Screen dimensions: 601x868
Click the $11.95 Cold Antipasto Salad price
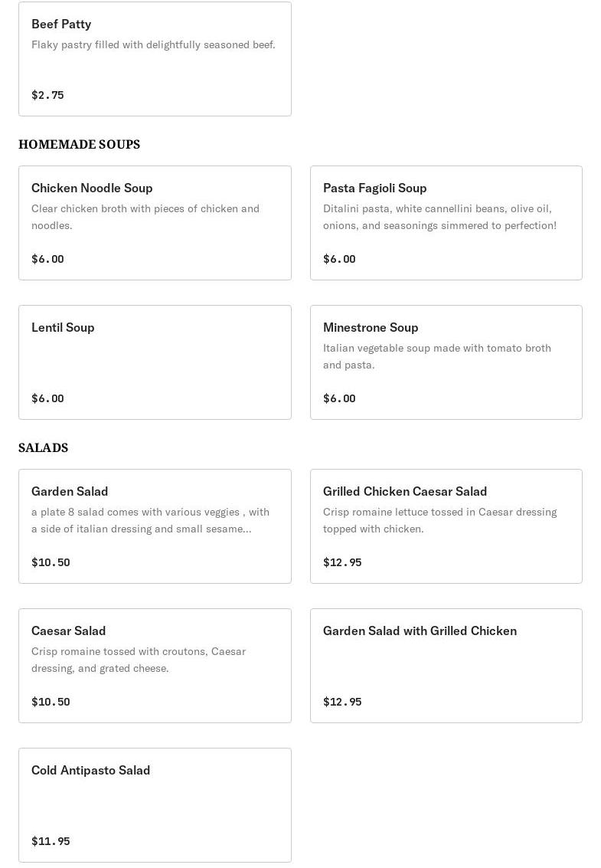51,841
